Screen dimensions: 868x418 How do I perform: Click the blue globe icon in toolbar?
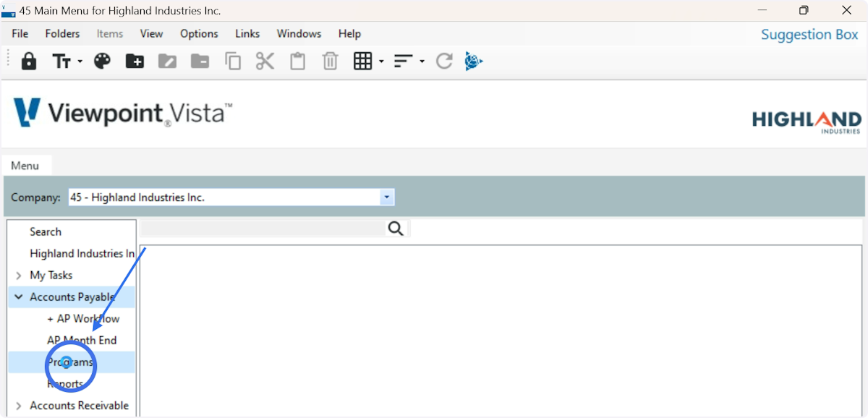pos(473,61)
